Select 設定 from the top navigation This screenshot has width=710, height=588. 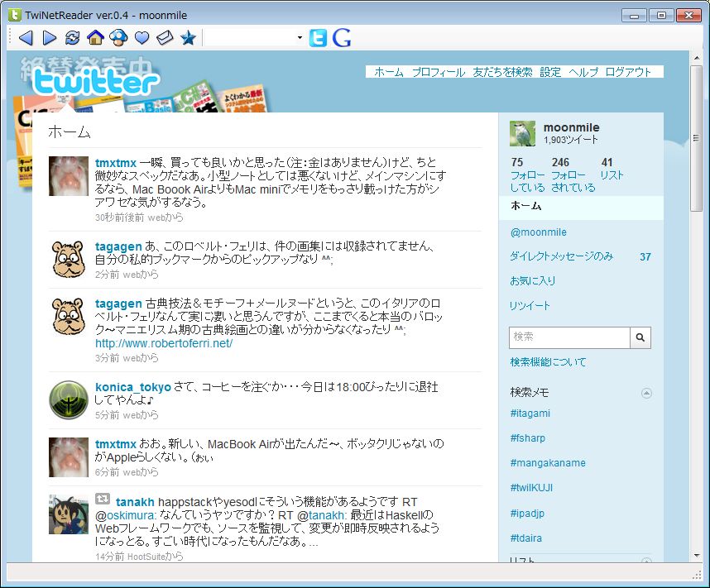click(x=550, y=72)
